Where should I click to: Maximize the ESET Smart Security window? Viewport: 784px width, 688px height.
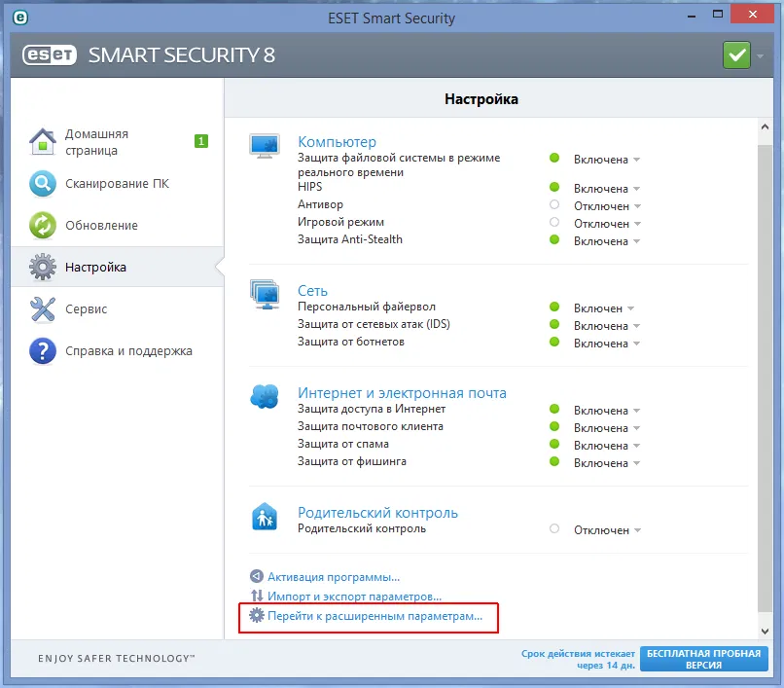718,15
